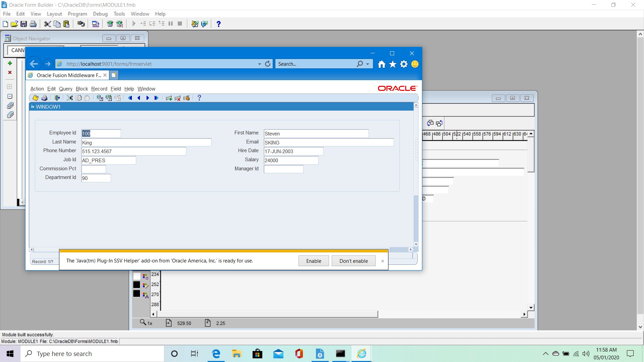Click the Save icon in the forms runtime toolbar
Viewport: 644px width, 362px height.
[x=35, y=98]
